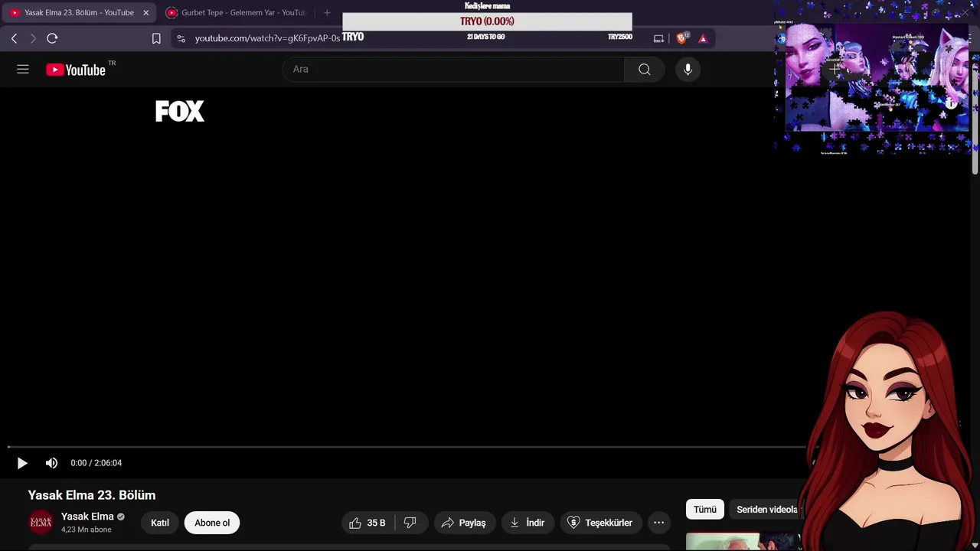
Task: Click the 4,23 Mn abone subscriber count
Action: coord(87,530)
